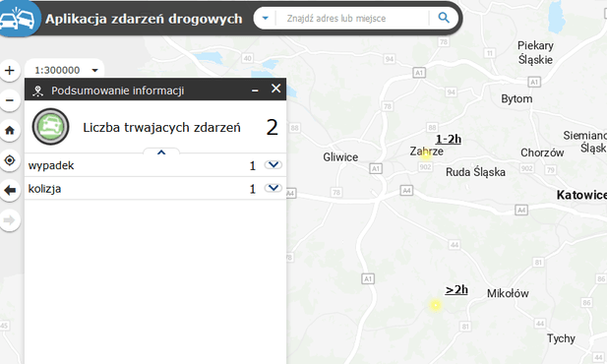607x364 pixels.
Task: Go forward to next map extent
Action: pyautogui.click(x=10, y=220)
